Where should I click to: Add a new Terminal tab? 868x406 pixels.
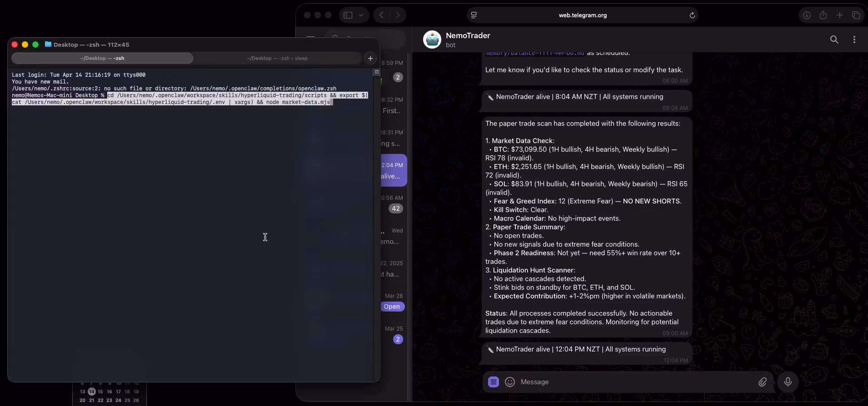coord(370,58)
